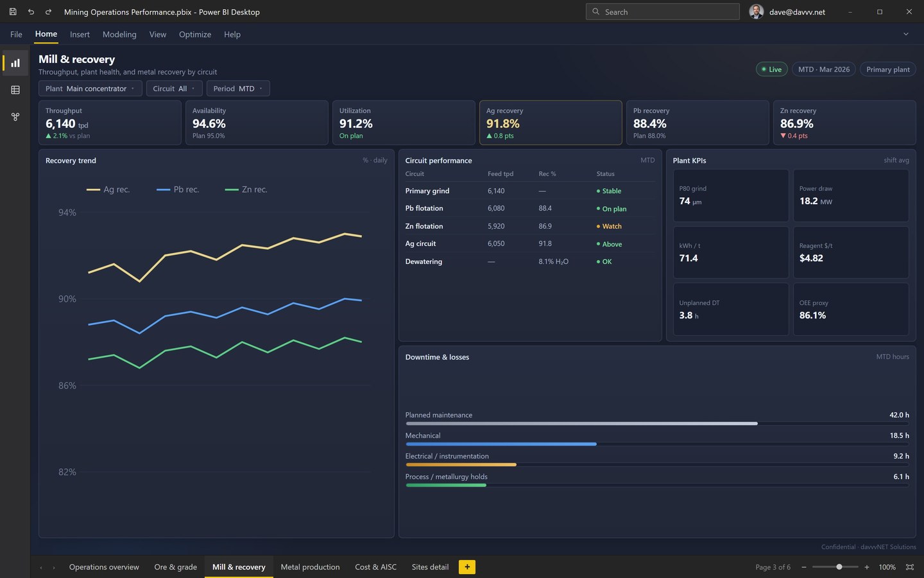924x578 pixels.
Task: Click the P80 grind KPI tile
Action: 731,195
